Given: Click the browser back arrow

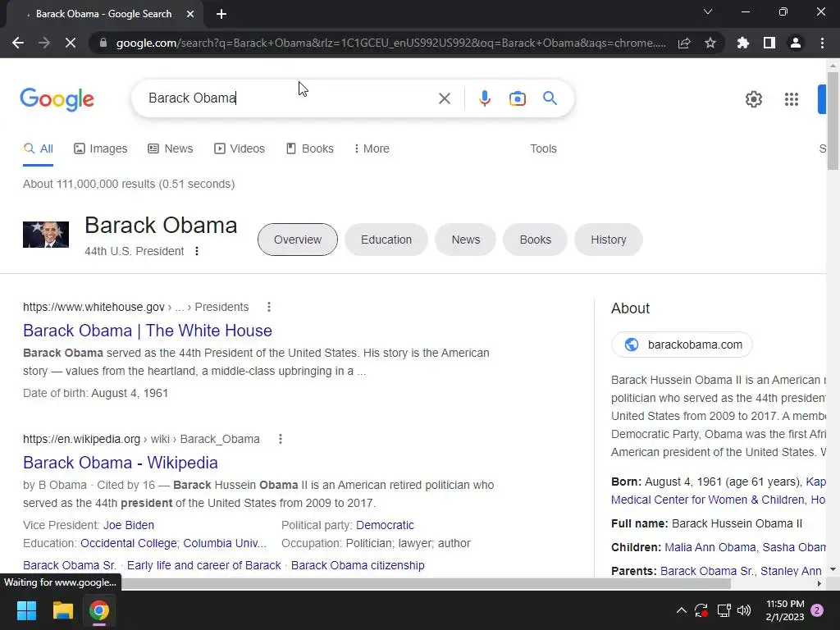Looking at the screenshot, I should coord(18,43).
